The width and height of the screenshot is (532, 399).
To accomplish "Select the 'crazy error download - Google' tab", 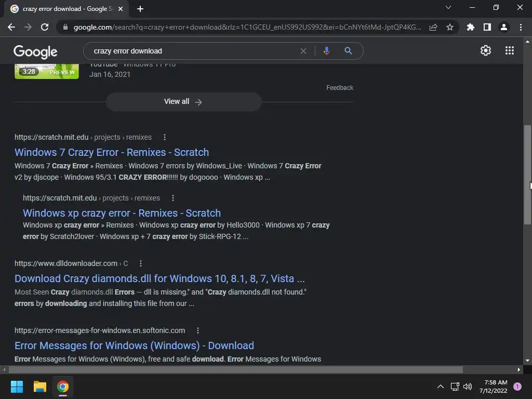I will click(x=66, y=9).
